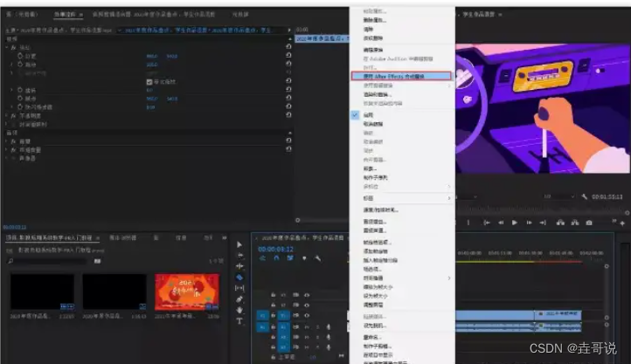Viewport: 631px width, 364px height.
Task: Expand the Scale property
Action: pyautogui.click(x=11, y=65)
